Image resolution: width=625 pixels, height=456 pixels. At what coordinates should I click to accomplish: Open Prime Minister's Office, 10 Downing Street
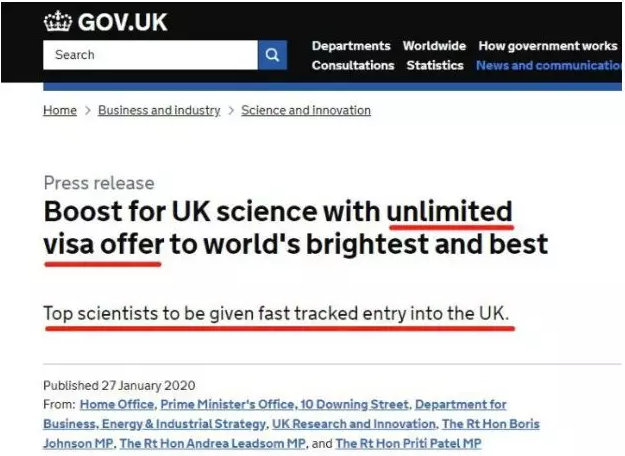[x=285, y=404]
